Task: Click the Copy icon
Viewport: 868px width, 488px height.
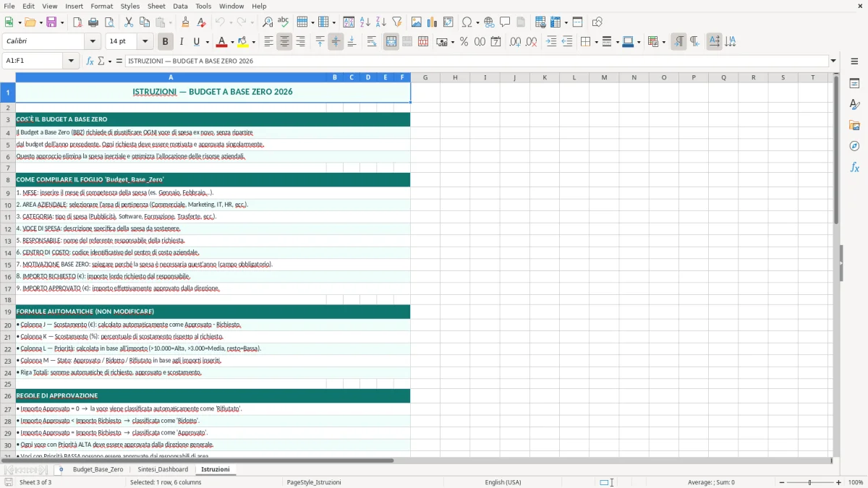Action: coord(145,22)
